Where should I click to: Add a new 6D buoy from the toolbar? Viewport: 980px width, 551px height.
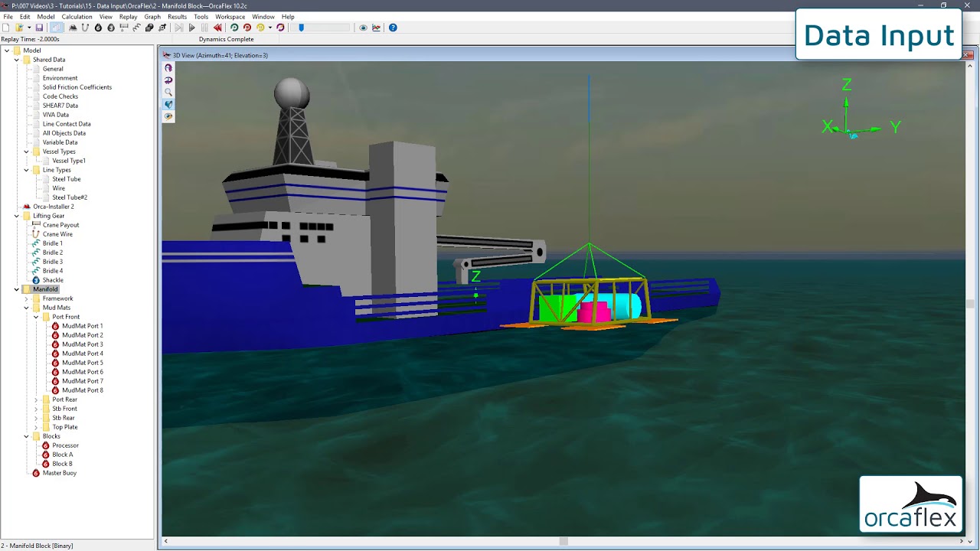(x=98, y=28)
